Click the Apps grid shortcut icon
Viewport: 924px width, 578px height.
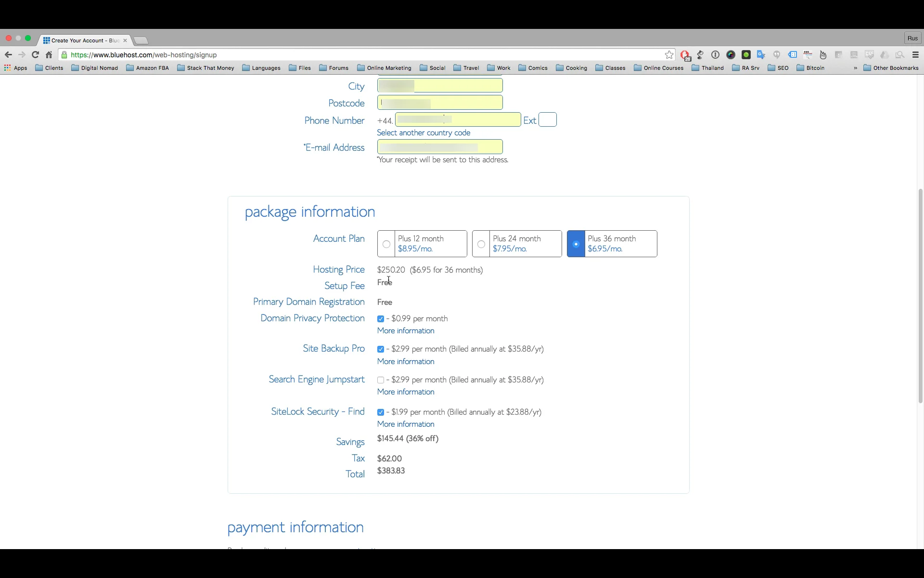coord(8,68)
